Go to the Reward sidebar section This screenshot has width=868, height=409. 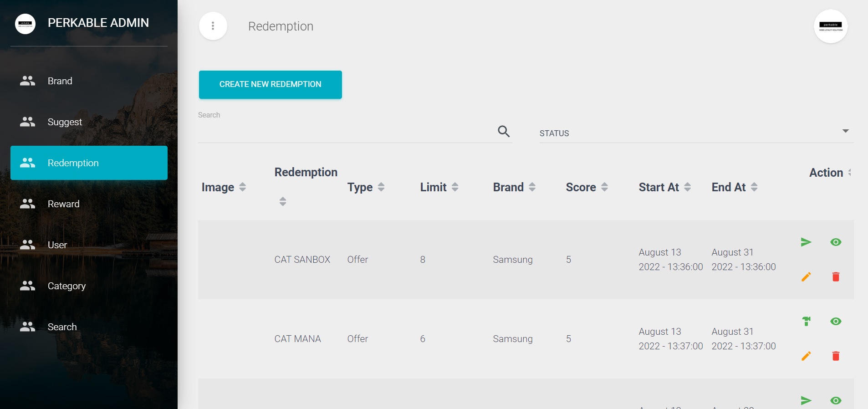pyautogui.click(x=63, y=204)
